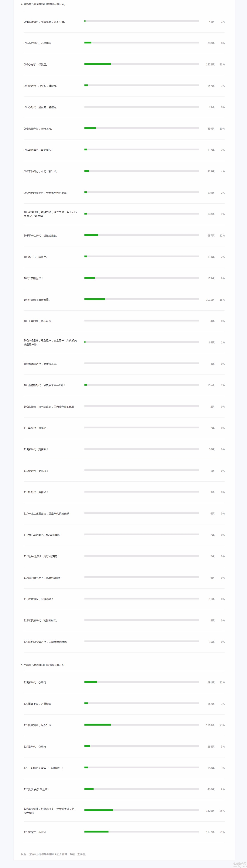This screenshot has width=247, height=868.
Task: Select option 092不忘初心，不改本色
Action: click(x=38, y=43)
